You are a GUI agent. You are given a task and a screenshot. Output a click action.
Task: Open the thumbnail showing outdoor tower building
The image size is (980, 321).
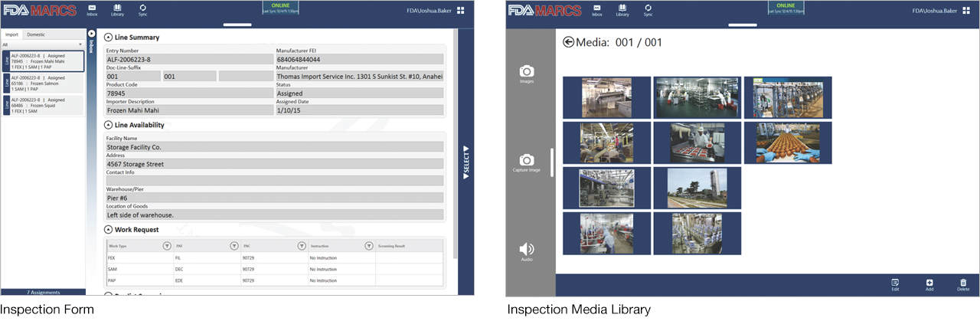tap(697, 188)
